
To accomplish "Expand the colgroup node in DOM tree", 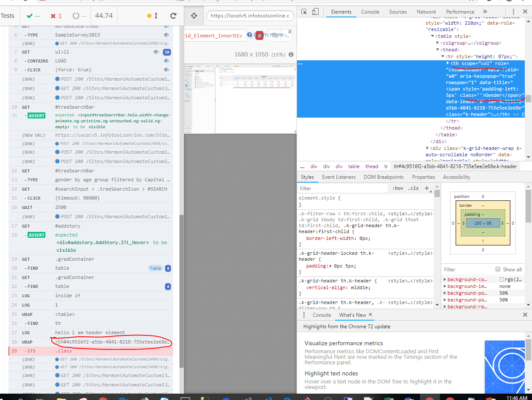I will pos(438,43).
